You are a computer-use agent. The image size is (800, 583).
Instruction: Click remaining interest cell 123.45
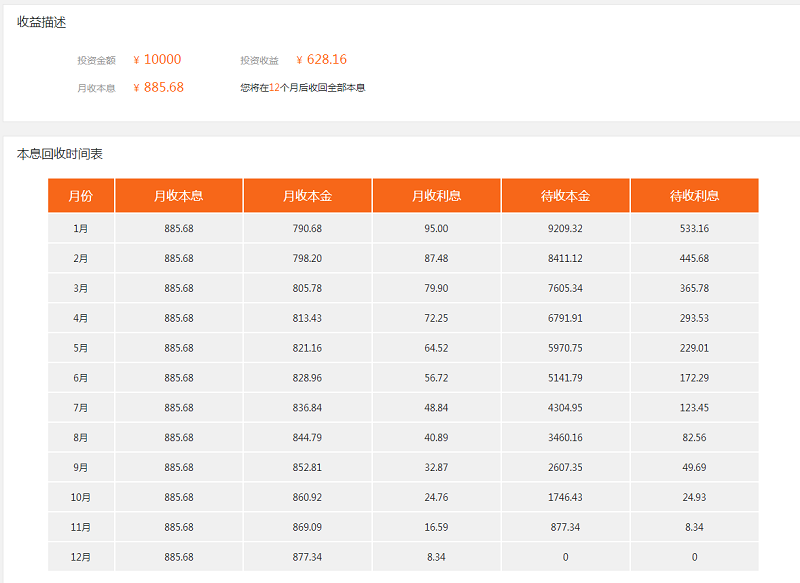[x=694, y=408]
